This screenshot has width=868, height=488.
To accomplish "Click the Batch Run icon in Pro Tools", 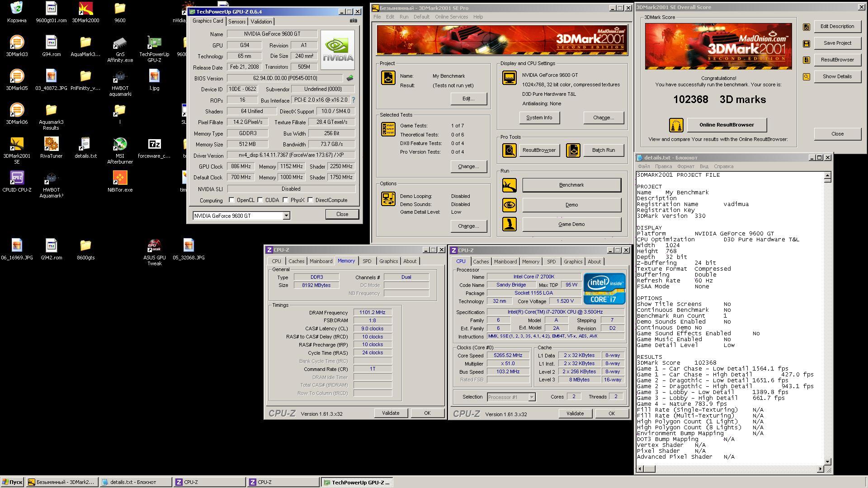I will [573, 150].
